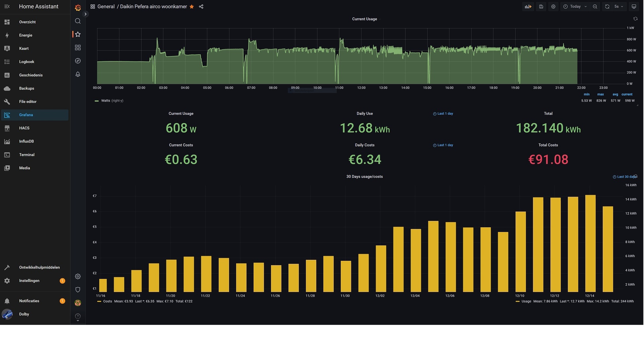Open the 30 Days usage/costs panel title
Image resolution: width=644 pixels, height=352 pixels.
pyautogui.click(x=364, y=177)
